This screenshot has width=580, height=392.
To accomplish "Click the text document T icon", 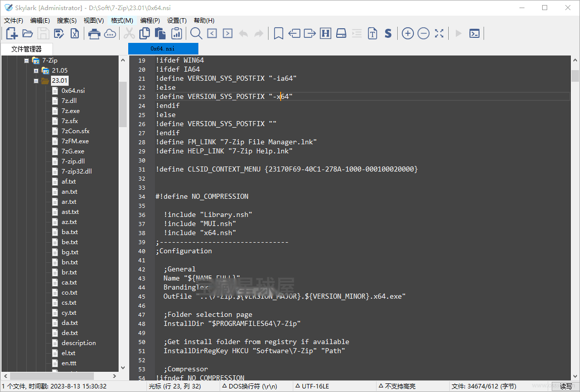I will pos(373,34).
